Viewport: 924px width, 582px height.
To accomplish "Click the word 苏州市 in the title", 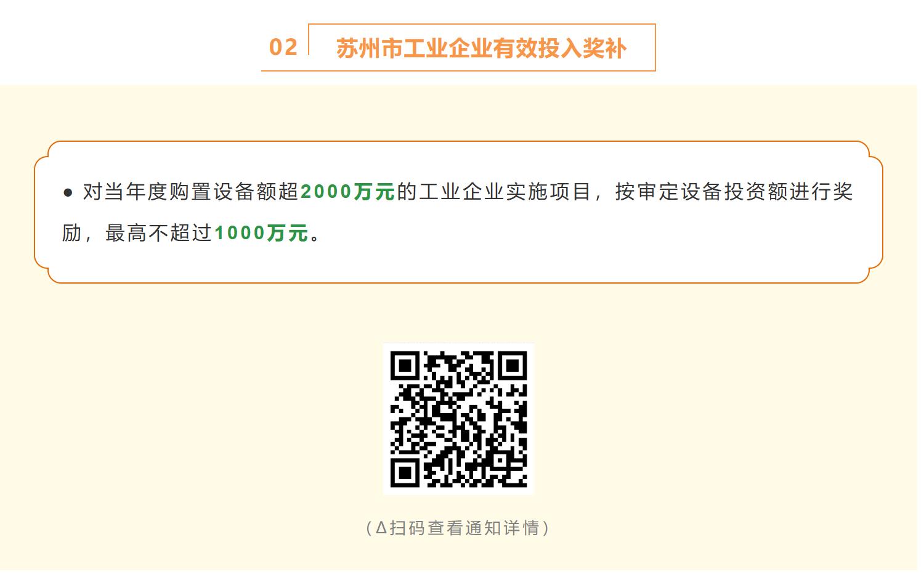I will pos(369,48).
